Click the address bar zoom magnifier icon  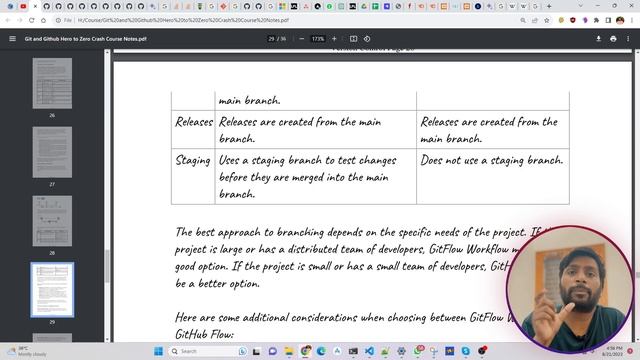coord(523,20)
